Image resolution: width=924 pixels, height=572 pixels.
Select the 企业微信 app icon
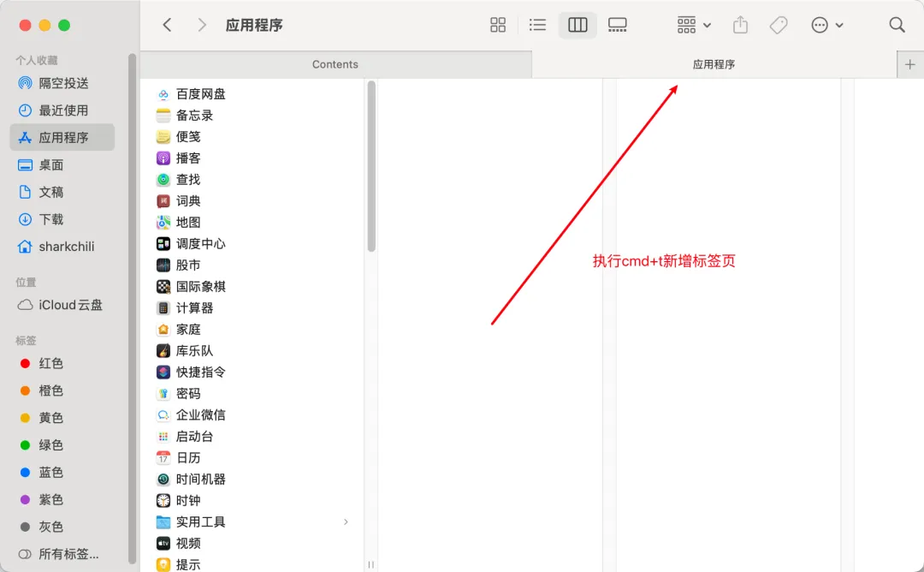(x=163, y=415)
